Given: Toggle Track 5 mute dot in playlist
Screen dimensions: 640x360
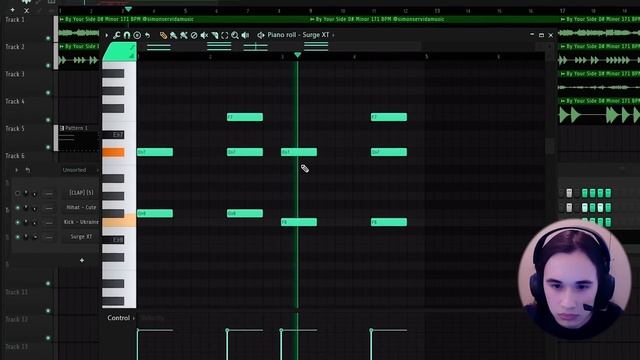Looking at the screenshot, I should 48,147.
